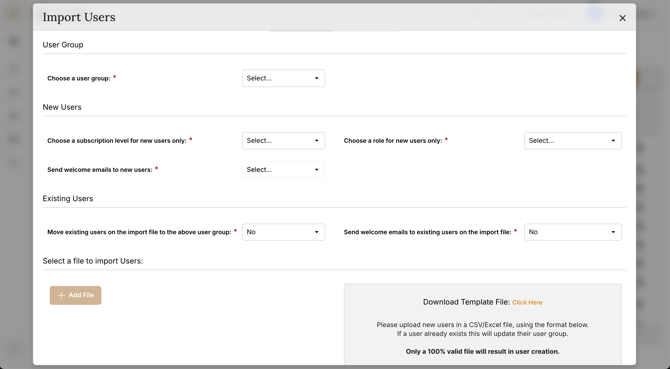The image size is (670, 369).
Task: Close the Import Users dialog
Action: click(623, 18)
